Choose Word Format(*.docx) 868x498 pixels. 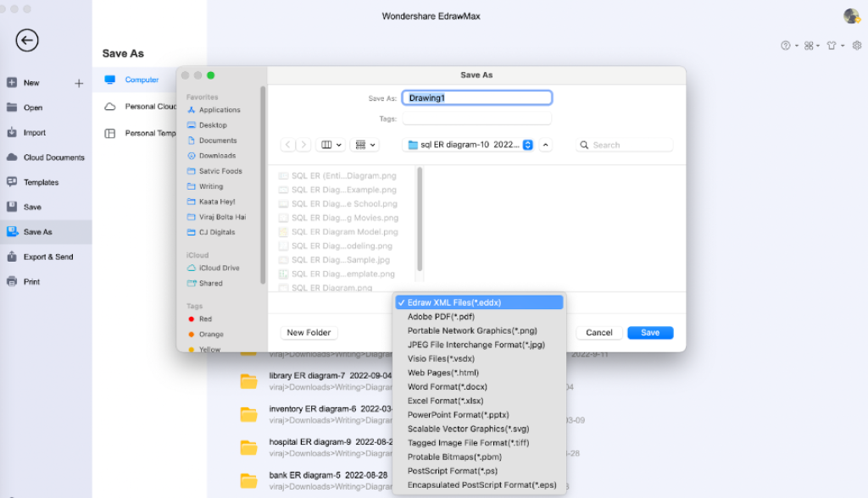(x=480, y=387)
